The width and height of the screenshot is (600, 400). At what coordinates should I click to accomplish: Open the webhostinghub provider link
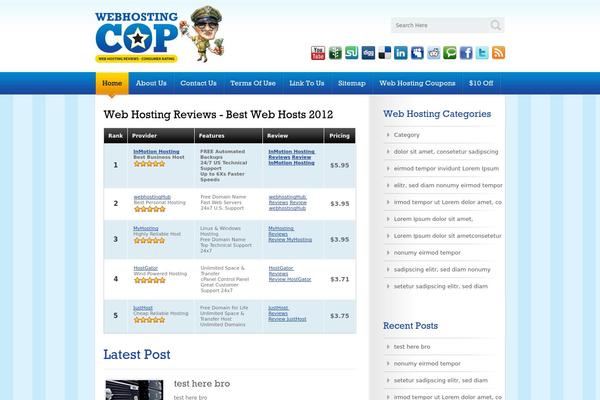(x=152, y=197)
